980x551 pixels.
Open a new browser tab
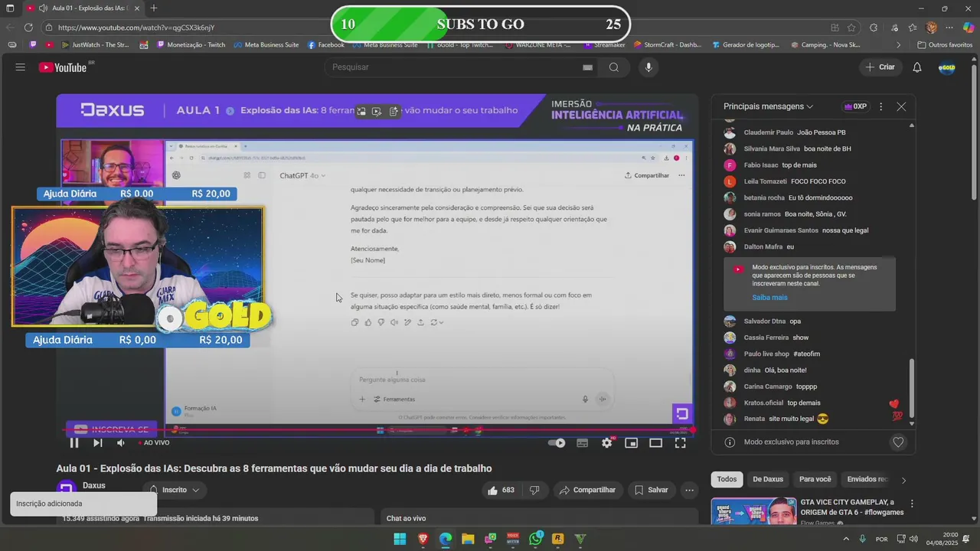pos(154,8)
